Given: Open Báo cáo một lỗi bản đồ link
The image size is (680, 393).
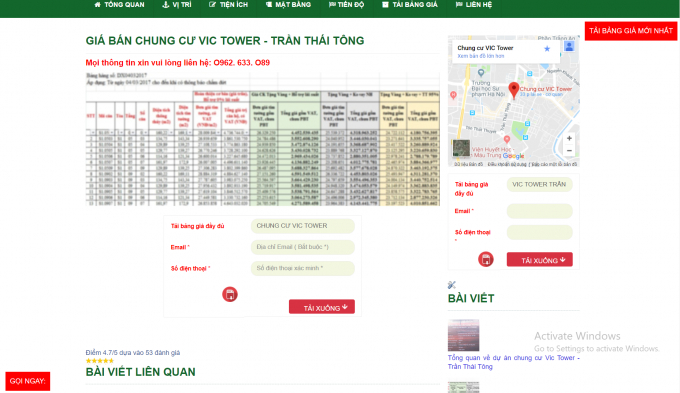Looking at the screenshot, I should pos(554,164).
